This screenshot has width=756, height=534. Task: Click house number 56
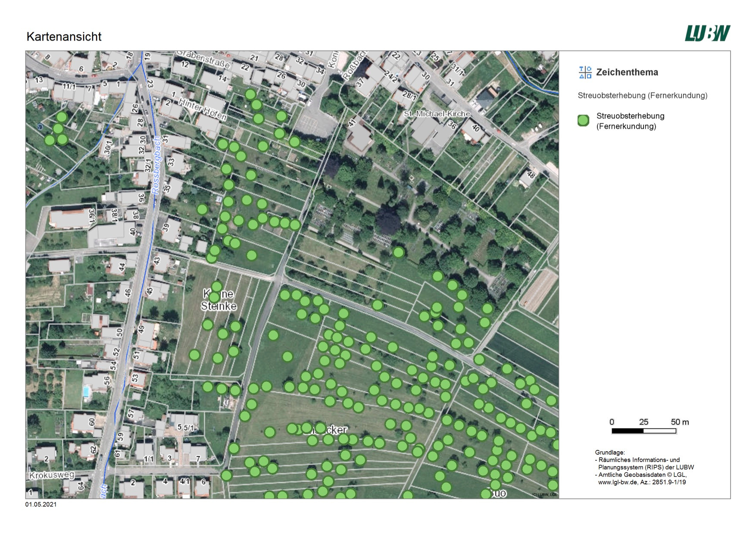coord(107,380)
